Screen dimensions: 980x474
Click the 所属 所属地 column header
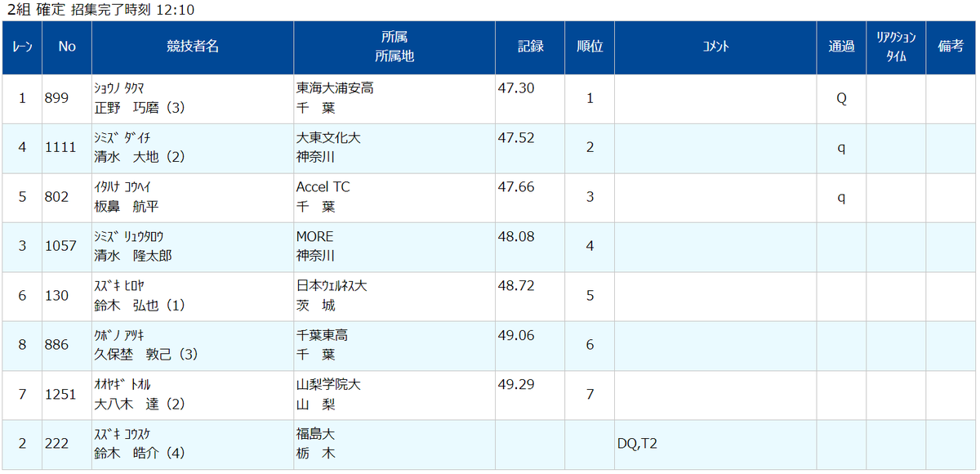[x=394, y=47]
